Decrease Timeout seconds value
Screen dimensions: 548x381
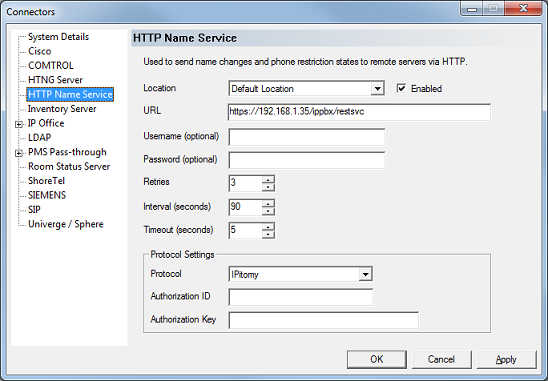(x=268, y=234)
